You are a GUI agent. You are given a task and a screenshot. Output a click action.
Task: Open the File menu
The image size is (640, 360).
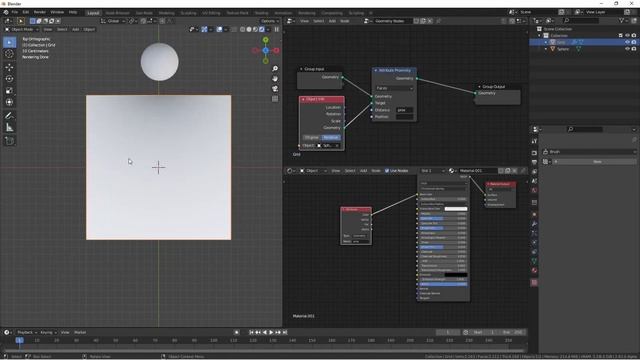15,12
